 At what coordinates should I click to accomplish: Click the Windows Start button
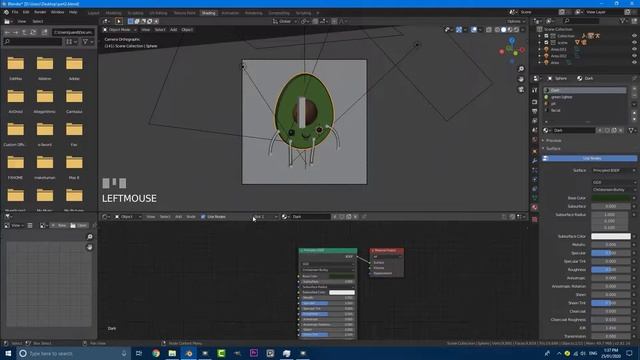(8, 353)
